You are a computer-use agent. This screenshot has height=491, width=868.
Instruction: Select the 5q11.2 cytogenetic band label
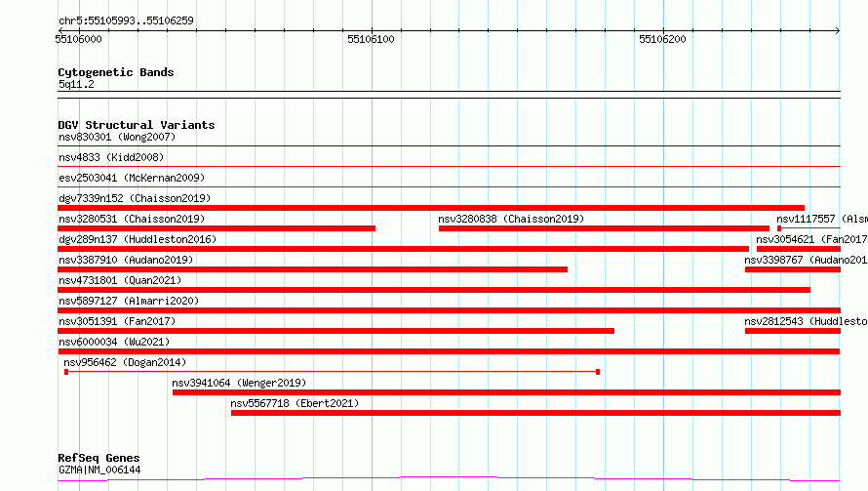point(76,84)
